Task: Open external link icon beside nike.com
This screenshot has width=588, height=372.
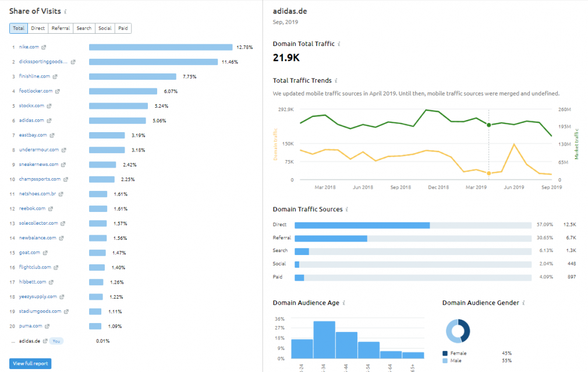Action: 44,47
